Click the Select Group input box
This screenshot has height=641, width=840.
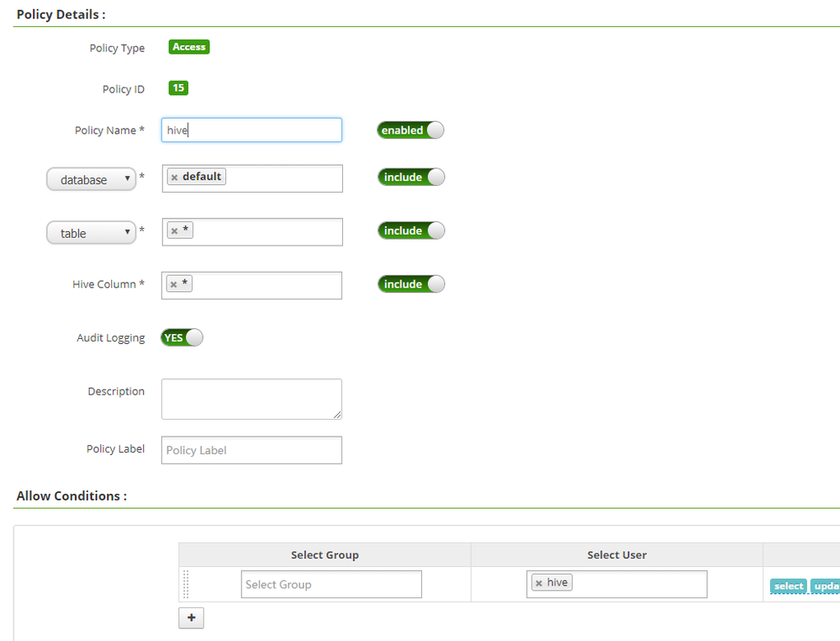tap(331, 584)
